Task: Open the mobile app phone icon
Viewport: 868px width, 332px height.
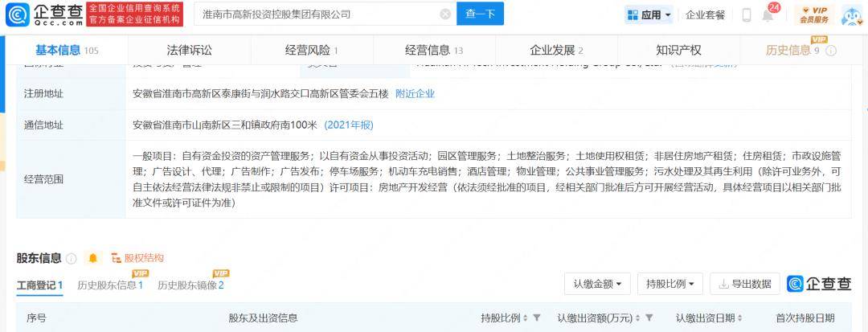Action: (746, 15)
